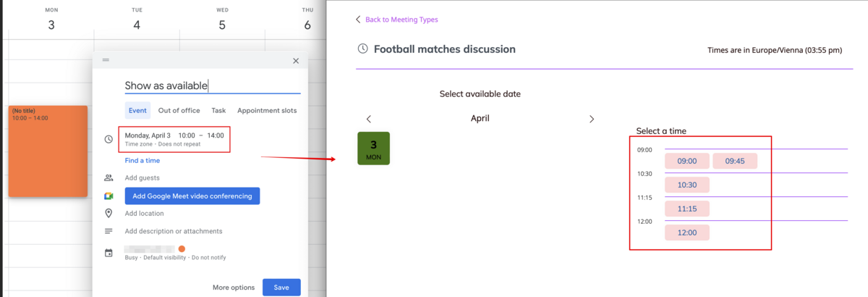
Task: Click the description lines icon
Action: 109,232
